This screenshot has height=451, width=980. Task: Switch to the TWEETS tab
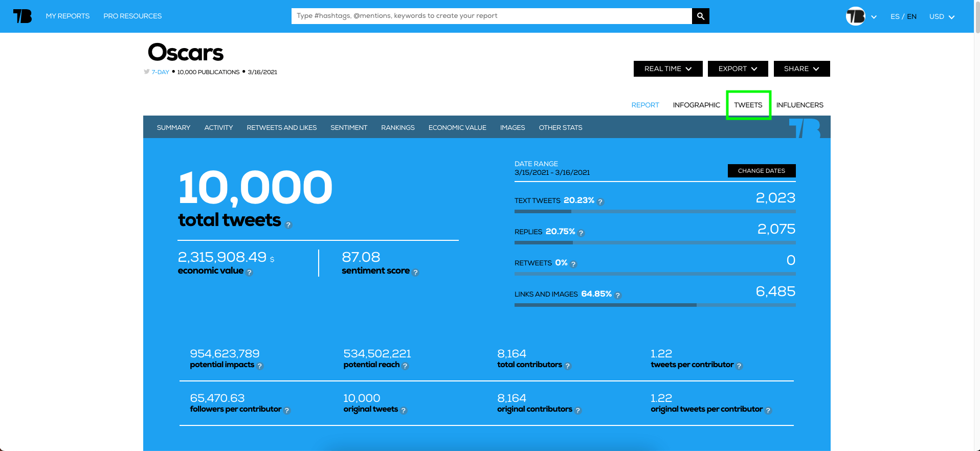click(x=748, y=105)
